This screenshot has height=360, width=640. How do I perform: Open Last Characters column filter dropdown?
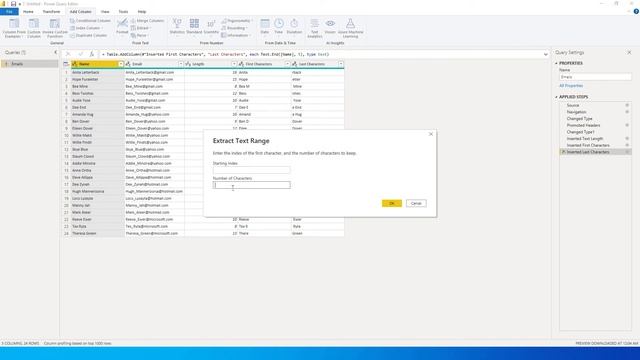click(341, 64)
